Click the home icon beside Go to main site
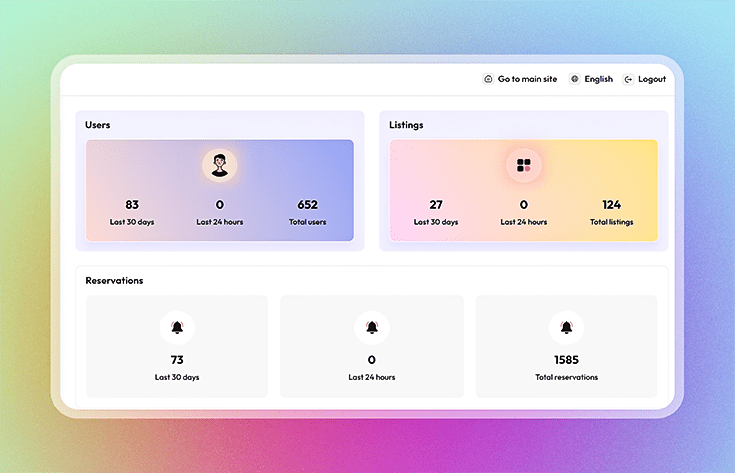Screen dimensions: 735x473 click(488, 79)
